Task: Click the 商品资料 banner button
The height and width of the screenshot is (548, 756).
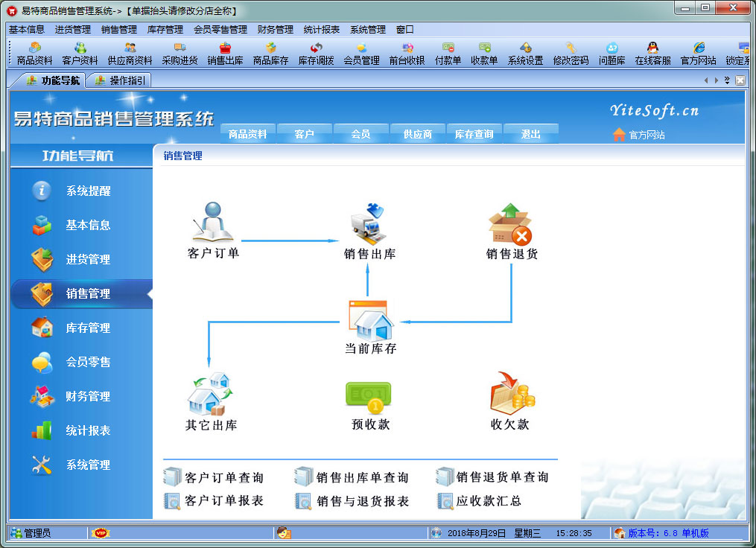Action: 248,134
